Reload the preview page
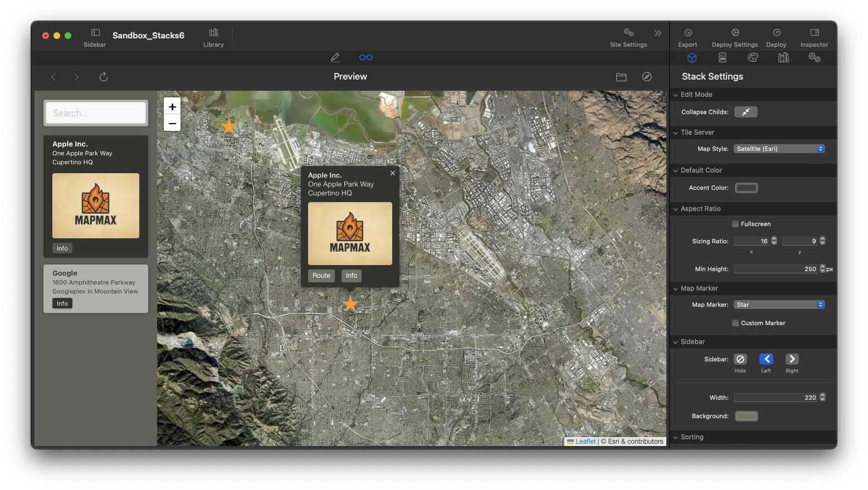 click(104, 77)
